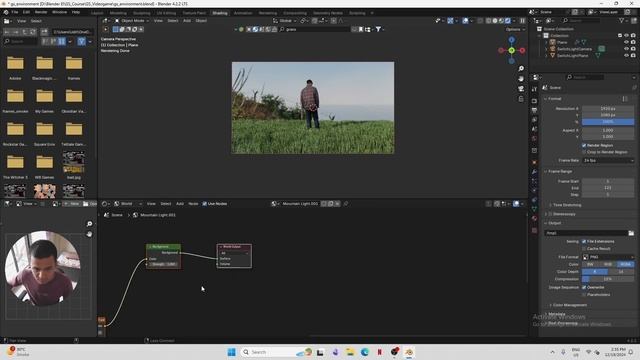Open the Frame Rate dropdown
Screen dimensions: 640x360
608,160
